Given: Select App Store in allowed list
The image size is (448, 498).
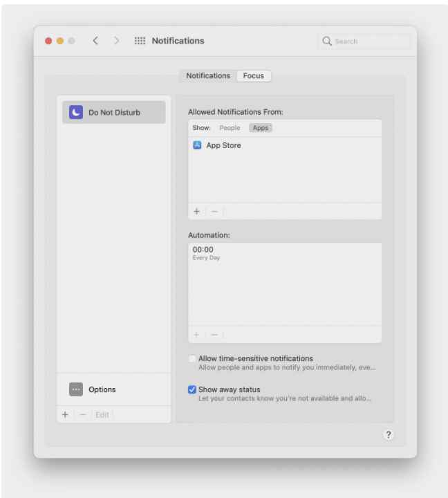Looking at the screenshot, I should tap(285, 145).
